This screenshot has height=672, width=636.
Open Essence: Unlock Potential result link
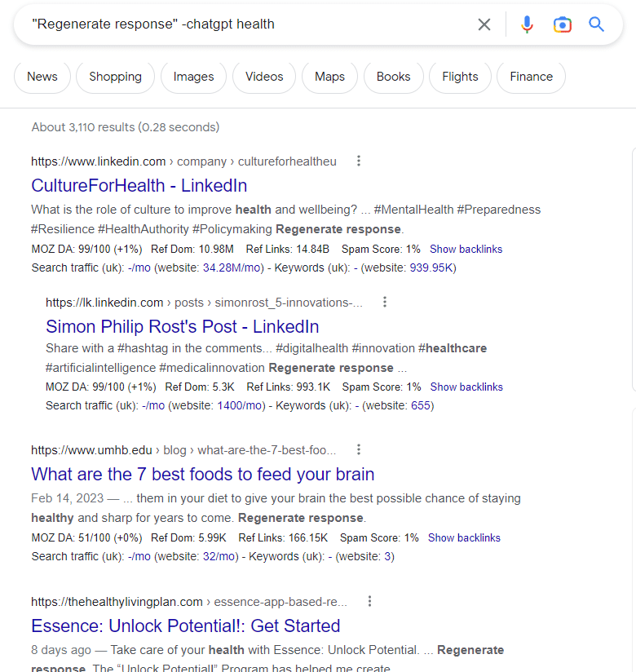click(185, 626)
